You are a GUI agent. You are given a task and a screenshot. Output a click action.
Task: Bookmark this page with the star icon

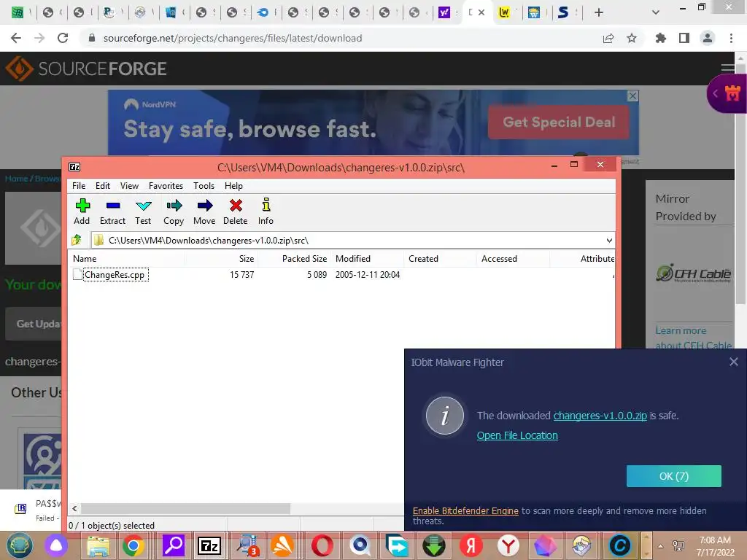pyautogui.click(x=632, y=38)
